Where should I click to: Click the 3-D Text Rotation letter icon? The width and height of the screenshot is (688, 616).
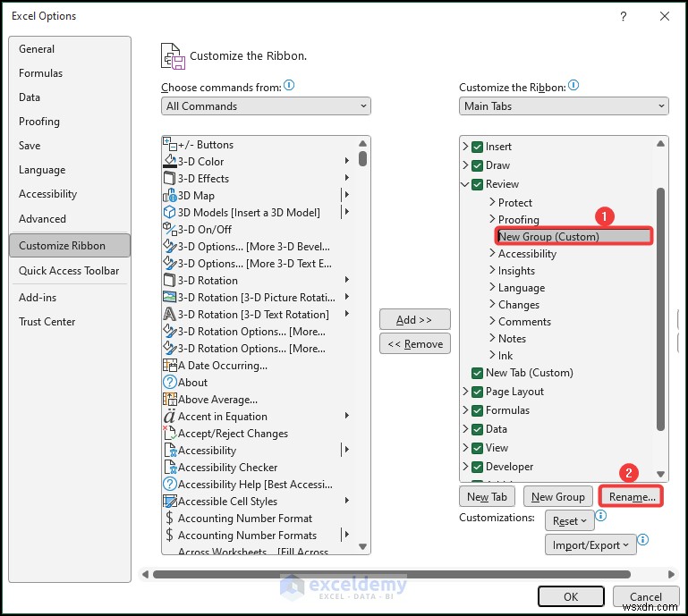[x=170, y=315]
